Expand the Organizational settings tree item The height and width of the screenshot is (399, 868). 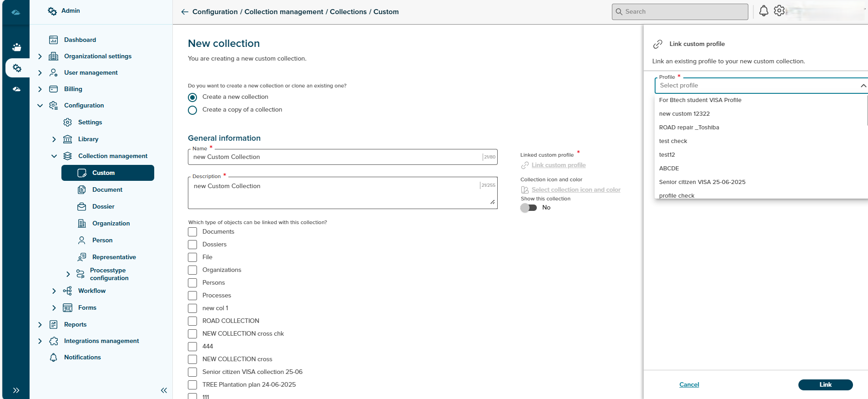click(x=40, y=56)
